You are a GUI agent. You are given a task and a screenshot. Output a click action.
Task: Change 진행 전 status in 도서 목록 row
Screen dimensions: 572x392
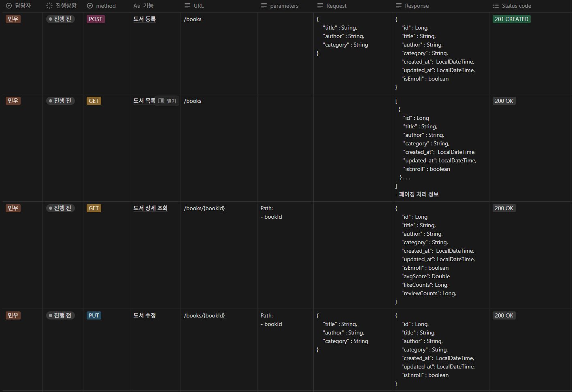[x=60, y=101]
